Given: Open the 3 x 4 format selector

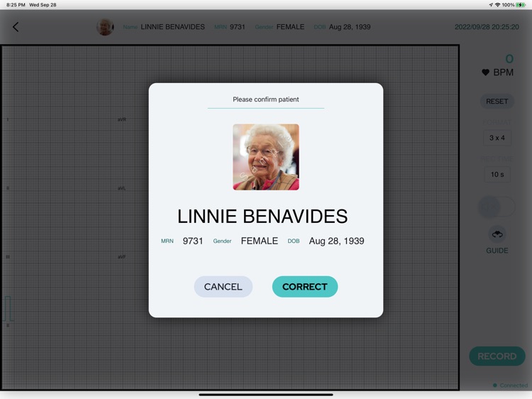Looking at the screenshot, I should click(x=497, y=138).
